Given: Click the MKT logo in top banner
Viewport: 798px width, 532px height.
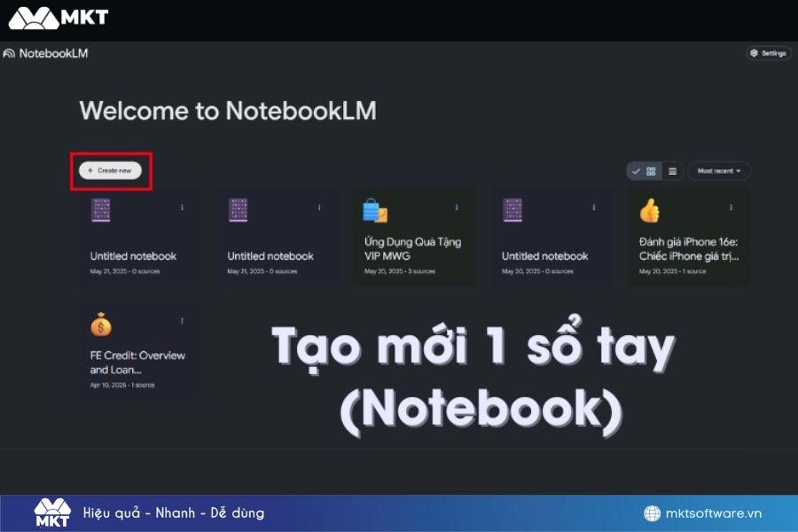Looking at the screenshot, I should point(59,17).
